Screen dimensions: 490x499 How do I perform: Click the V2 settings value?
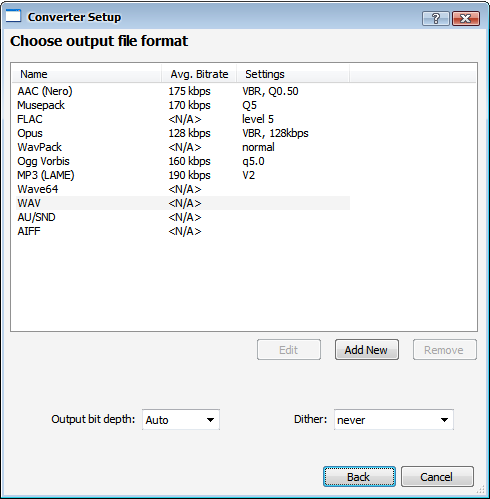[x=249, y=175]
